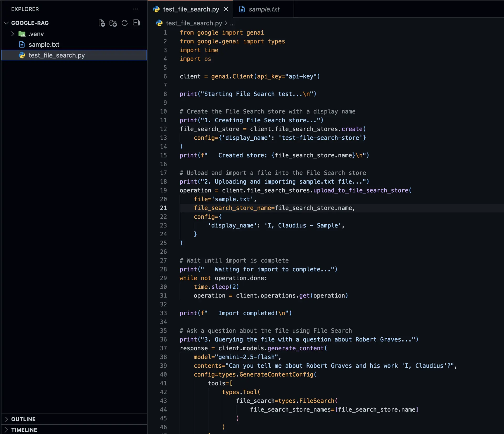Open sample.txt from the Explorer sidebar
Viewport: 504px width, 434px height.
pyautogui.click(x=44, y=44)
